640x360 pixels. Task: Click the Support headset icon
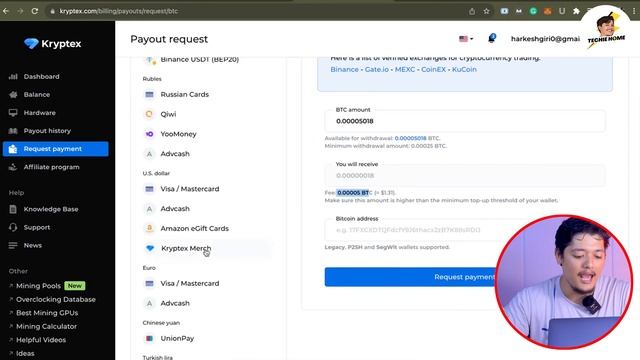click(x=13, y=227)
